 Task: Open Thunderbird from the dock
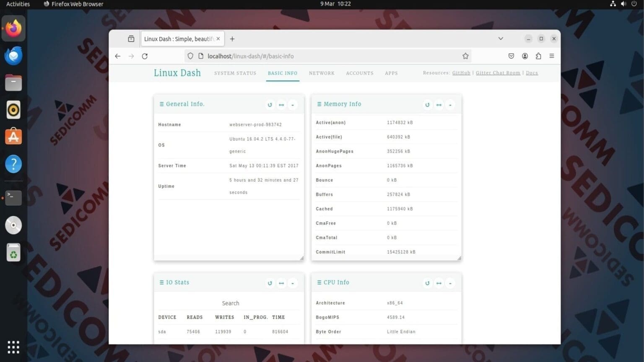click(13, 56)
